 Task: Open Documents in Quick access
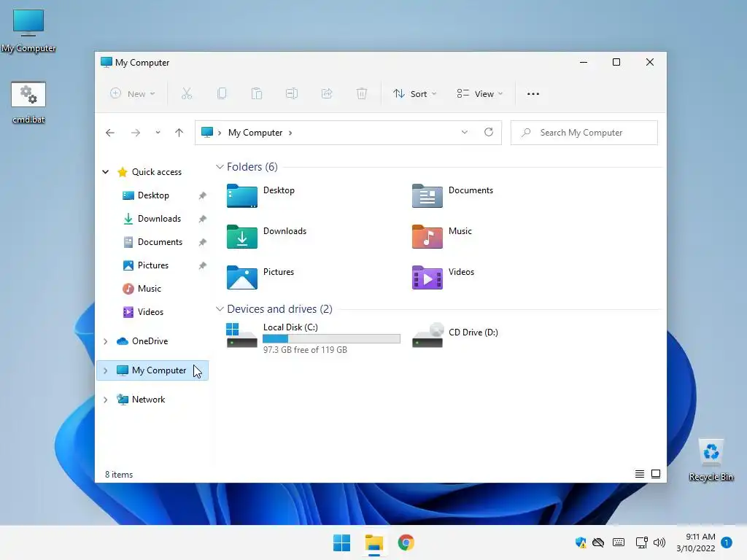160,242
